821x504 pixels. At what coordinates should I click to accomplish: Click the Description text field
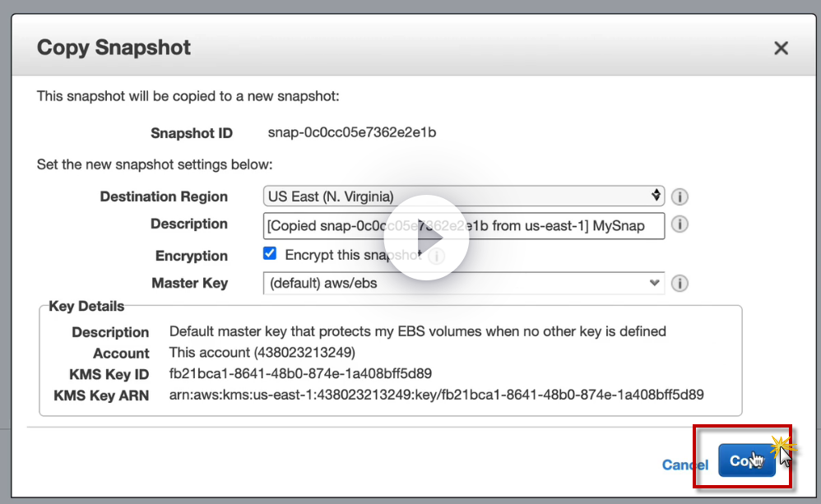pos(464,225)
